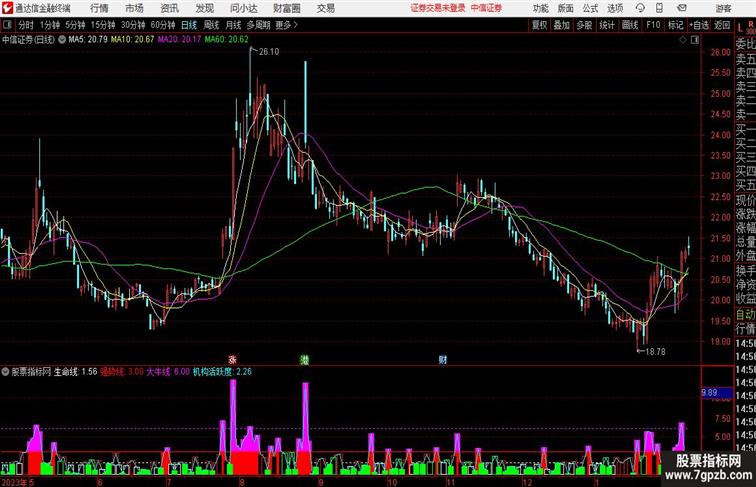Click the 财 marker below the chart
The width and height of the screenshot is (756, 487).
pyautogui.click(x=443, y=360)
